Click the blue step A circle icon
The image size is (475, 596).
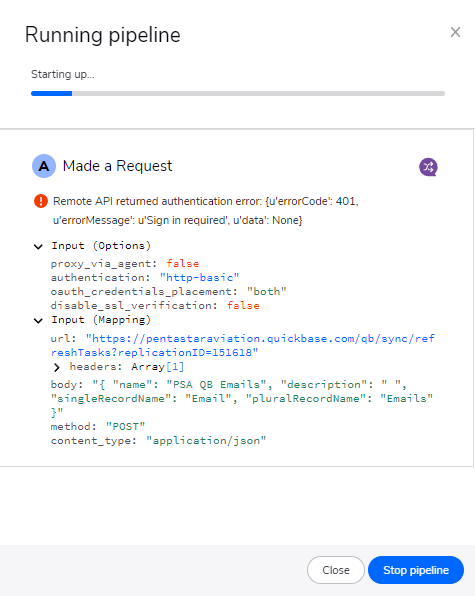point(44,166)
